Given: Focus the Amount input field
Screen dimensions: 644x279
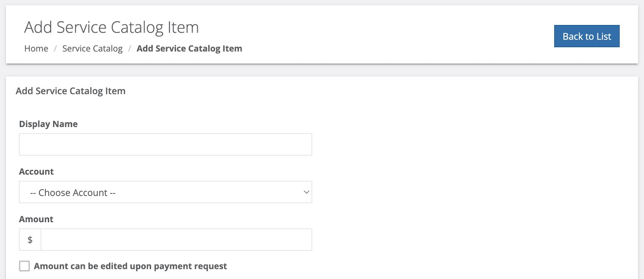Looking at the screenshot, I should [176, 240].
